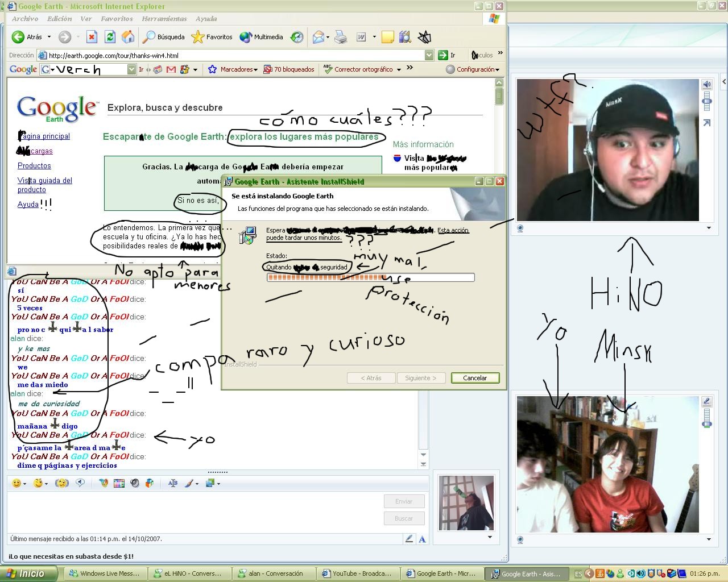The width and height of the screenshot is (728, 582).
Task: Adjust microphone level slider by own video
Action: [x=707, y=418]
